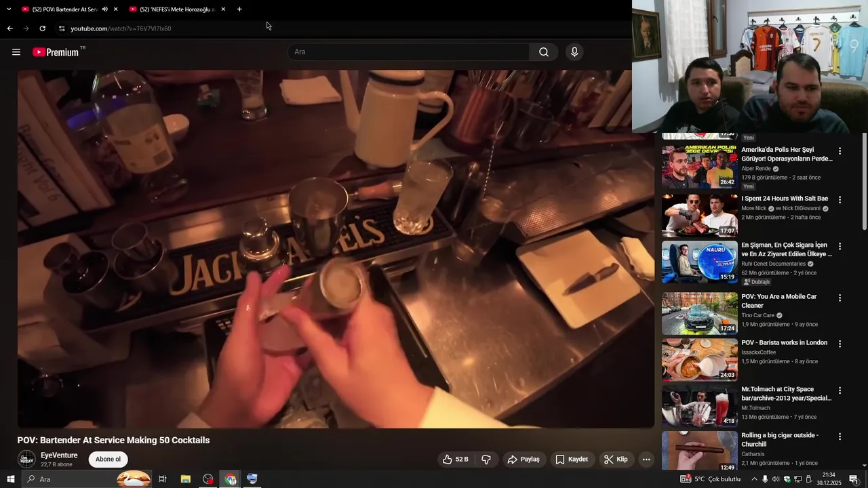Click the youtube.com address bar URL
Screen dimensions: 868x488
pyautogui.click(x=121, y=28)
